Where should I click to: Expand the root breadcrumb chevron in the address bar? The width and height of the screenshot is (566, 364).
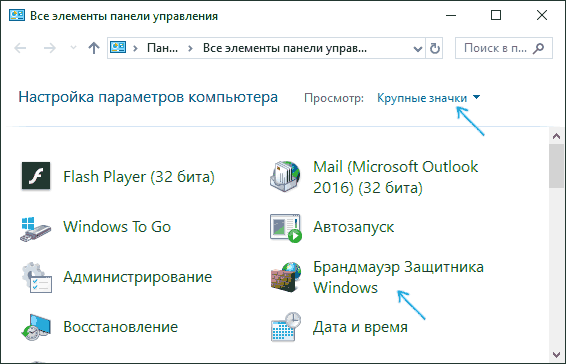point(135,48)
